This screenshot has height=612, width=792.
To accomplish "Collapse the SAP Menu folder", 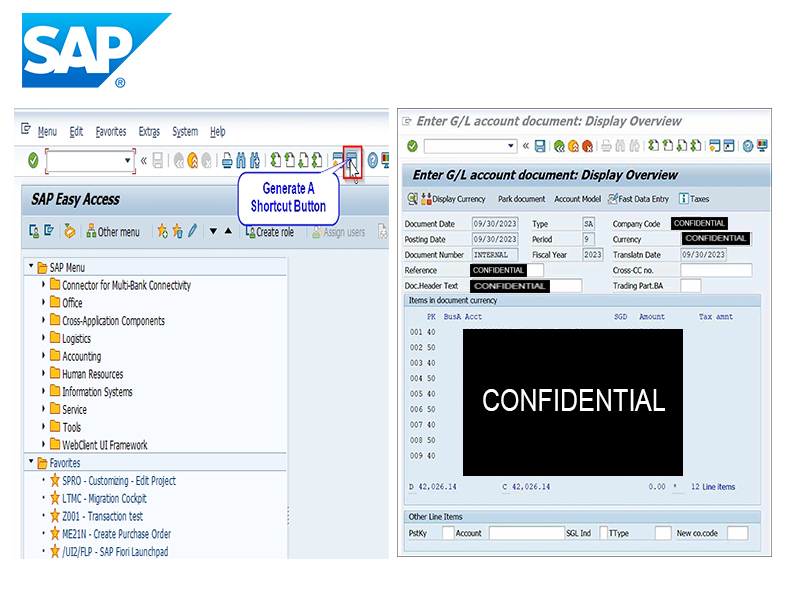I will 31,266.
